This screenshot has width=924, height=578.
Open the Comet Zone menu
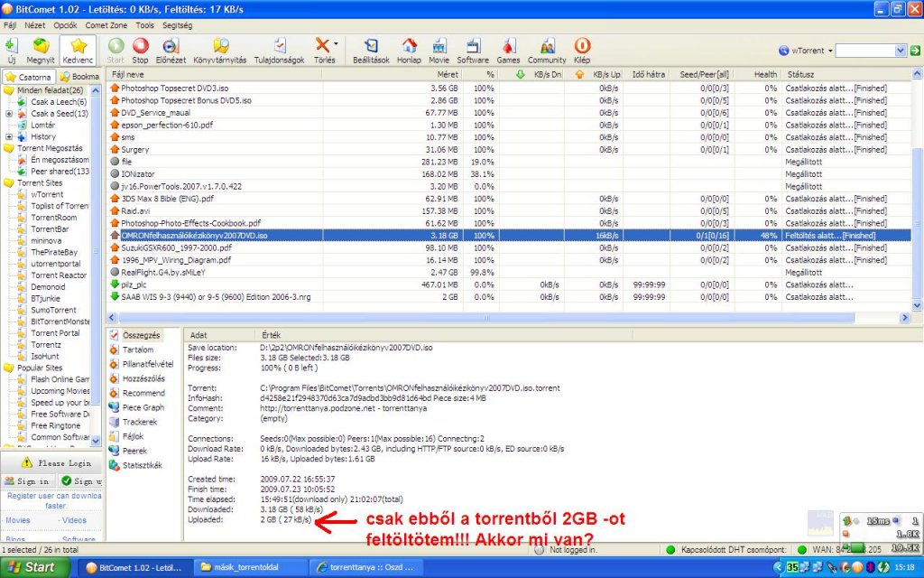pos(106,25)
